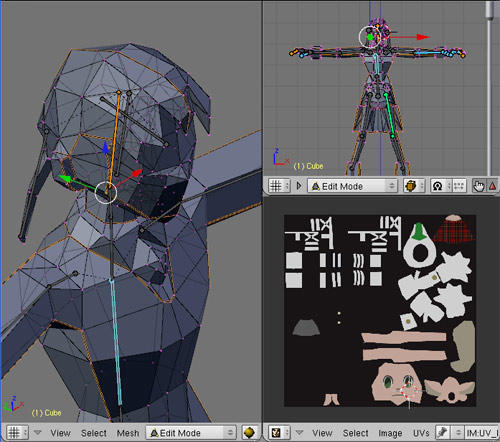Click the grid window type icon in top-right viewport header
The image size is (500, 442).
coord(279,186)
